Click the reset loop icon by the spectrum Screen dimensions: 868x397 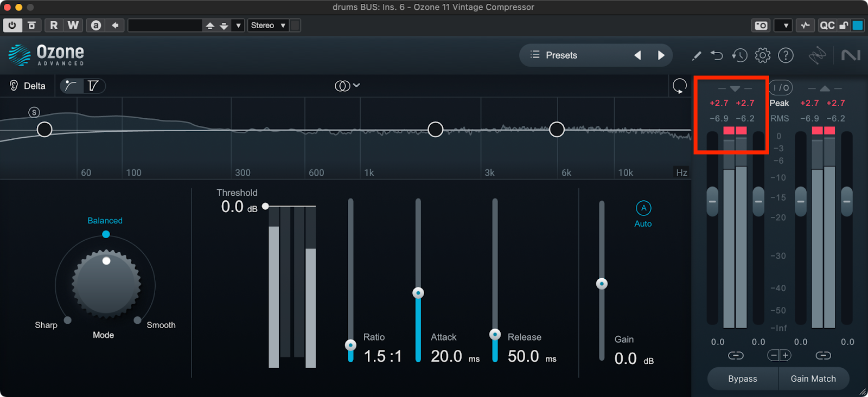pos(679,86)
